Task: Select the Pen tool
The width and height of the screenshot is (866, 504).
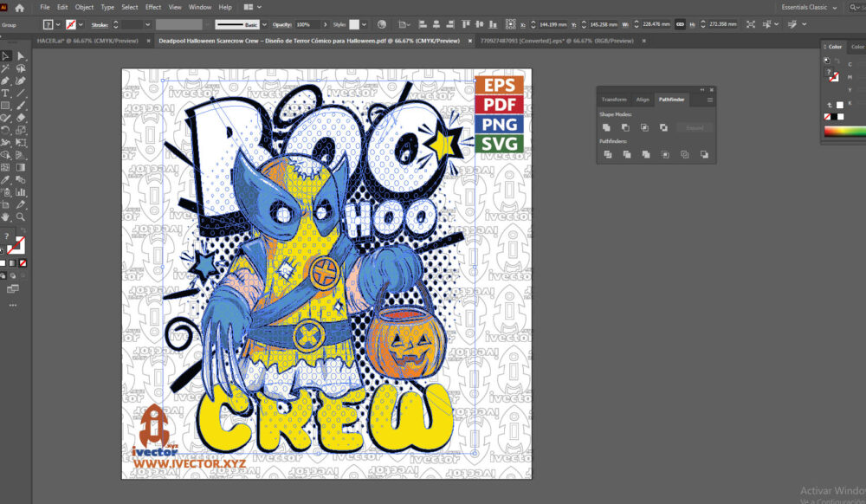Action: coord(5,81)
